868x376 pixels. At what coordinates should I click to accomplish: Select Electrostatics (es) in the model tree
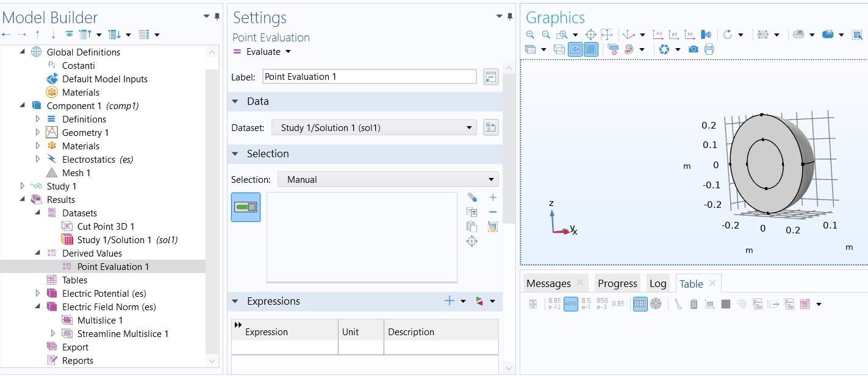pyautogui.click(x=98, y=160)
